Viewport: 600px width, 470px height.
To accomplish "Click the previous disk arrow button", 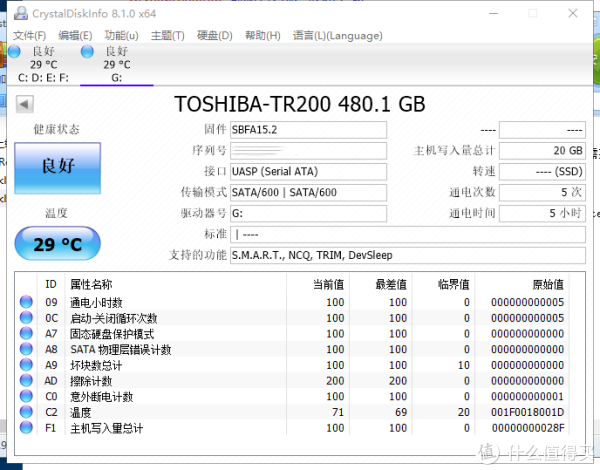I will pos(24,104).
